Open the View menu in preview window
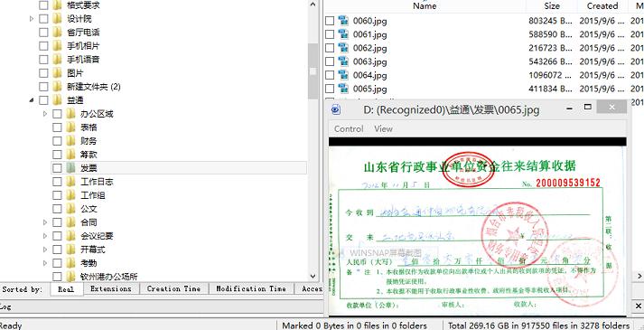The image size is (644, 330). click(383, 128)
